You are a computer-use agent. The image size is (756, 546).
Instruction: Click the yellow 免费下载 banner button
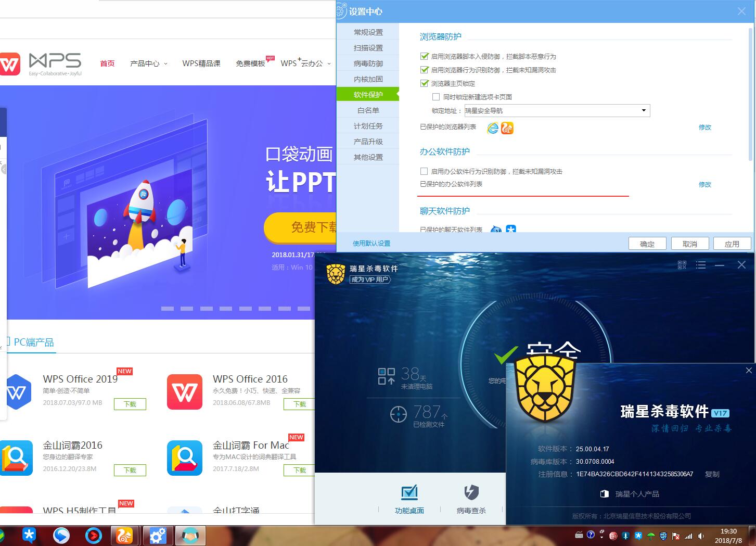click(301, 227)
